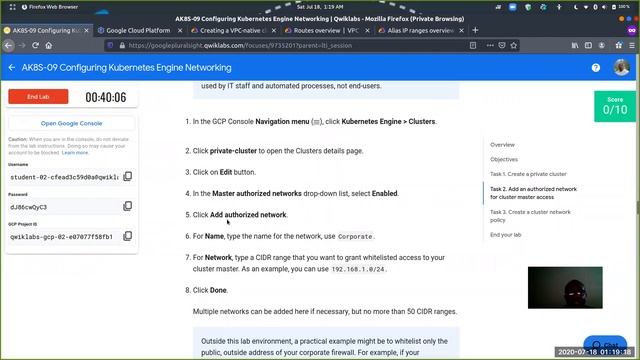Image resolution: width=640 pixels, height=360 pixels.
Task: Jump to Task 2. Add an authorized network
Action: click(x=533, y=193)
